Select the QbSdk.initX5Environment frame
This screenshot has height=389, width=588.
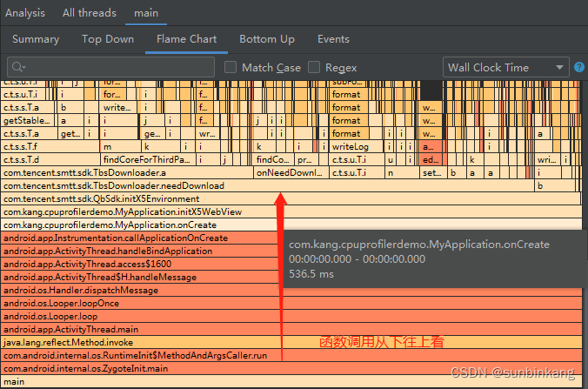point(291,198)
